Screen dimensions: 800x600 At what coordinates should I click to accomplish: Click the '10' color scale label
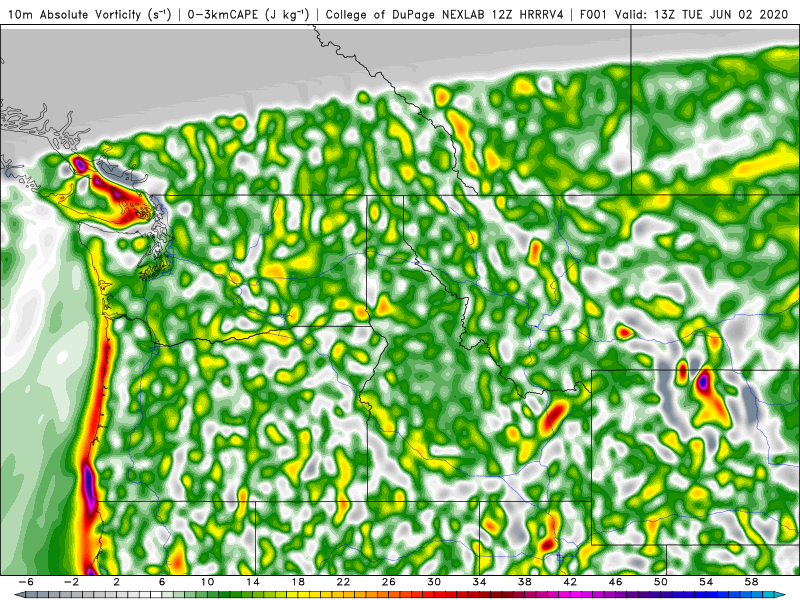coord(207,582)
